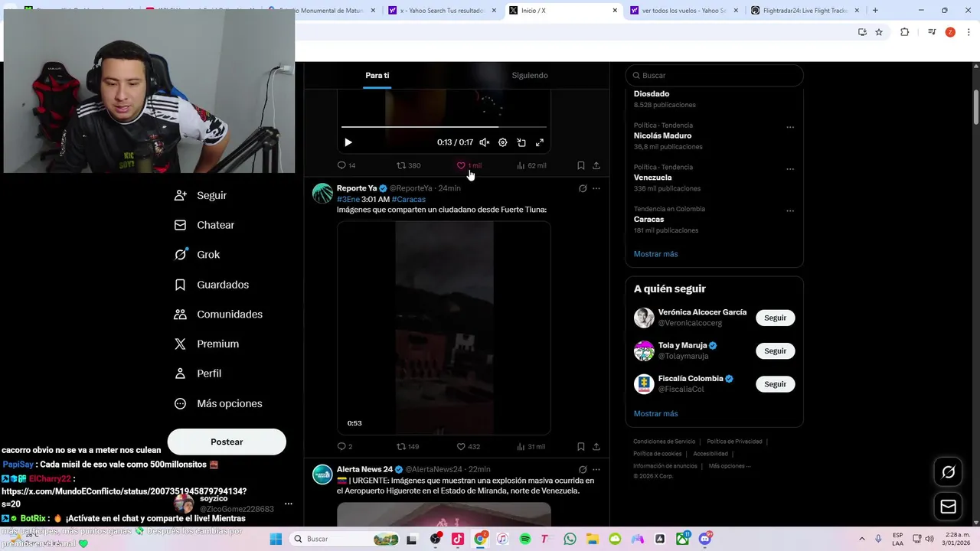Switch to Flightradar24 browser tab
Screen dimensions: 980x551
point(803,11)
